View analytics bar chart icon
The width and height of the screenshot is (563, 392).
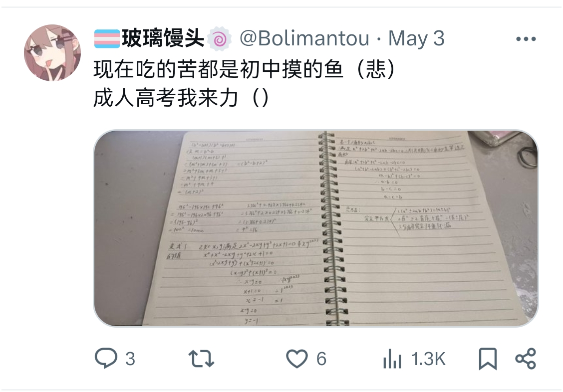point(392,359)
